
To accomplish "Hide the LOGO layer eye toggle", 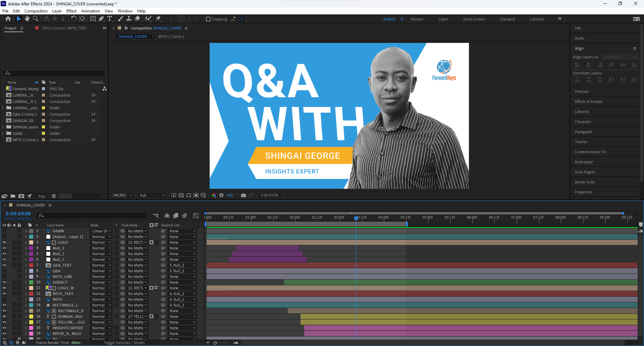I will pos(4,242).
